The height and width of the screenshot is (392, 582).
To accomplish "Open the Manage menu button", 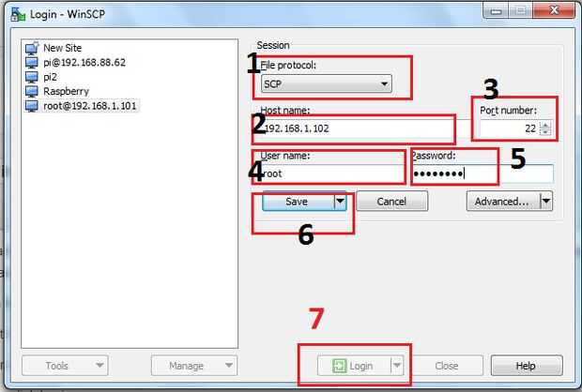I will click(x=194, y=366).
